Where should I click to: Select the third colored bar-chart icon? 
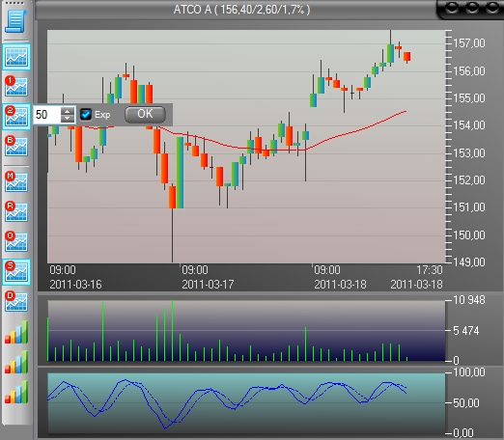coord(16,392)
